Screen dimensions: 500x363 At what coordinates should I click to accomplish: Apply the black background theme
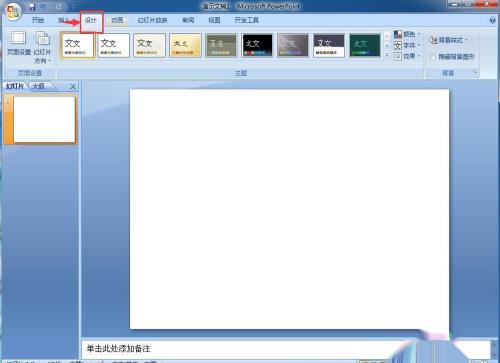[257, 45]
